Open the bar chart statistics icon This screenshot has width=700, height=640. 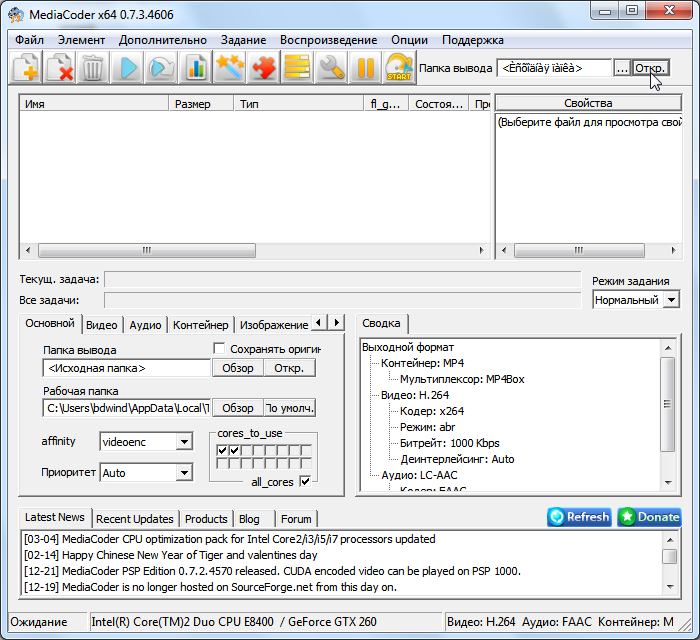pos(196,68)
